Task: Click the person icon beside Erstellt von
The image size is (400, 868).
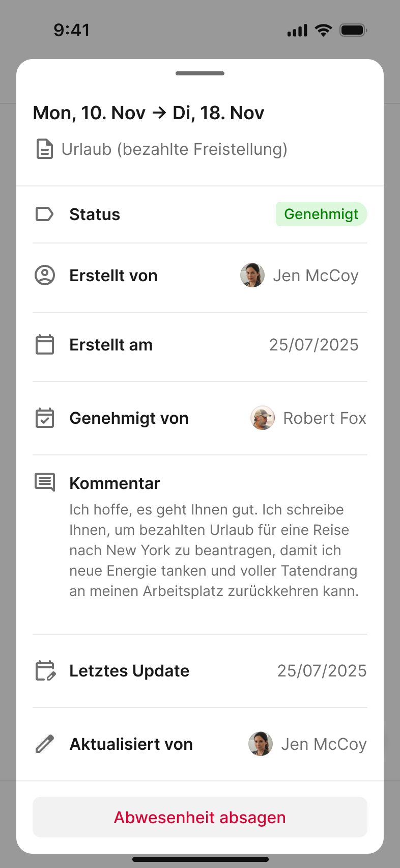Action: (x=44, y=276)
